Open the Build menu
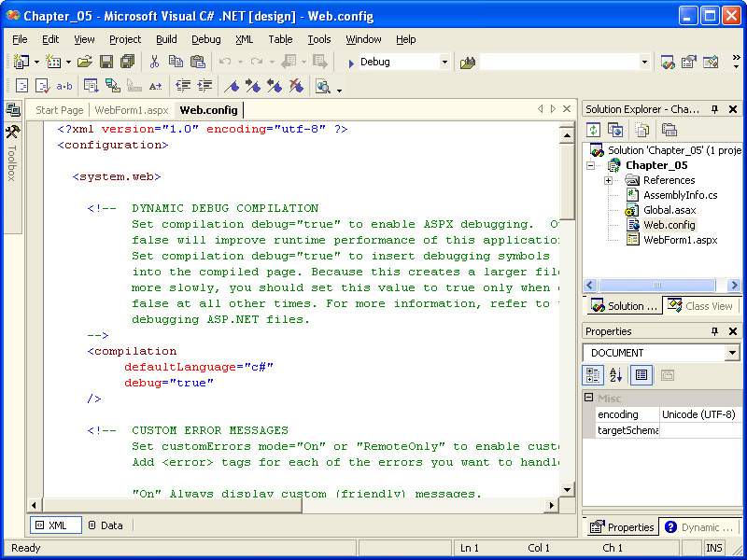Viewport: 747px width, 560px height. (x=166, y=39)
